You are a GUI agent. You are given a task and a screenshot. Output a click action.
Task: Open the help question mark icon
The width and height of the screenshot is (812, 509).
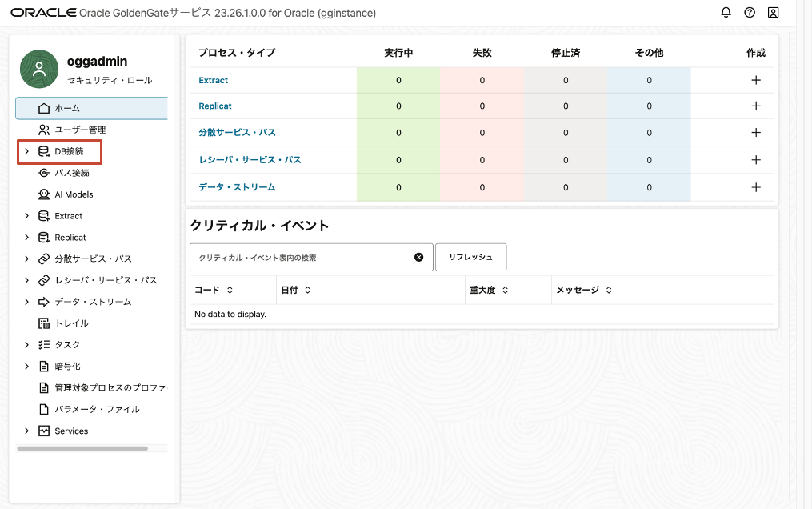[749, 12]
